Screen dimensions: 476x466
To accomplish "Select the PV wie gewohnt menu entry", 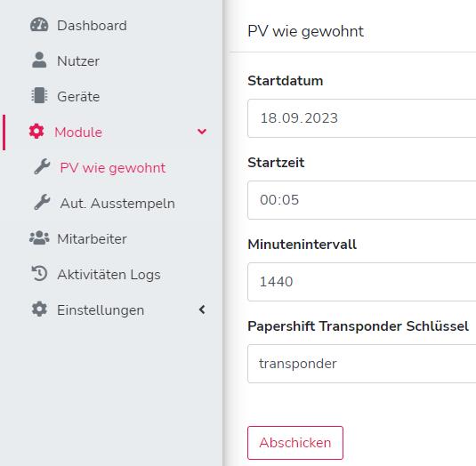I will point(113,168).
